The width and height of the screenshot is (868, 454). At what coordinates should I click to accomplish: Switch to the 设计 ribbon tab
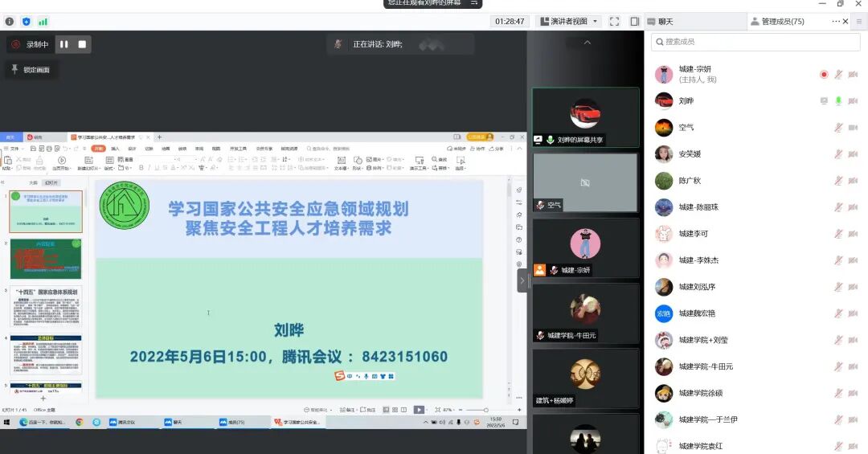tap(132, 149)
